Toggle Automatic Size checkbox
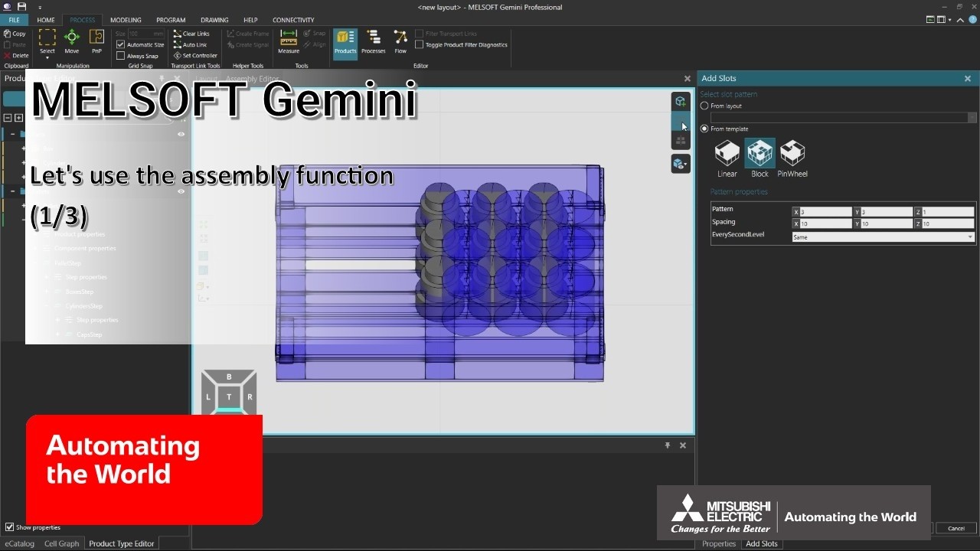 coord(120,44)
